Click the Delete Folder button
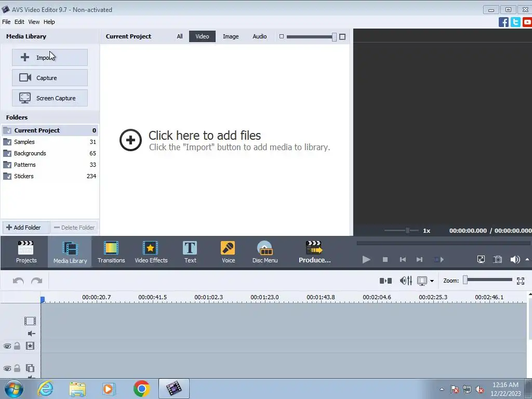The image size is (532, 399). click(x=74, y=228)
